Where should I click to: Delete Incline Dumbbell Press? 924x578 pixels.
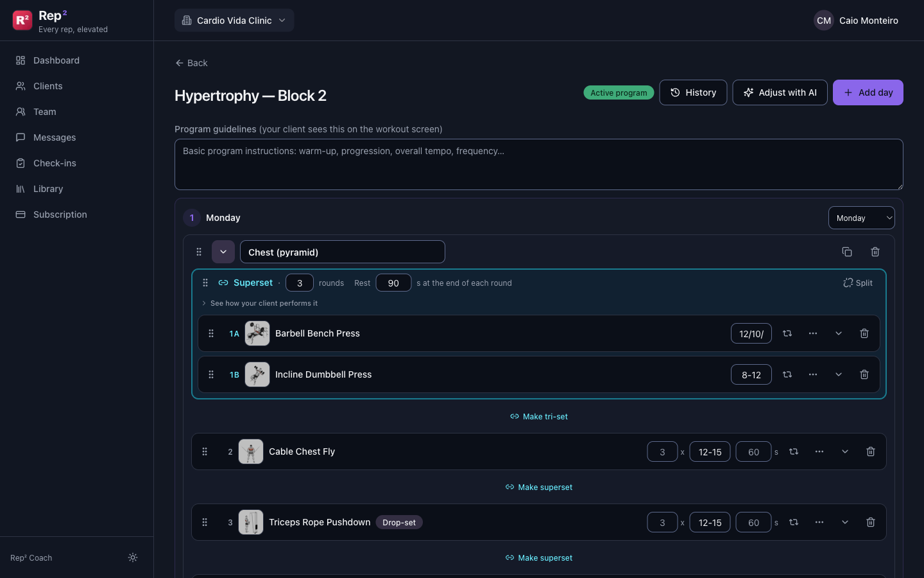(x=864, y=374)
